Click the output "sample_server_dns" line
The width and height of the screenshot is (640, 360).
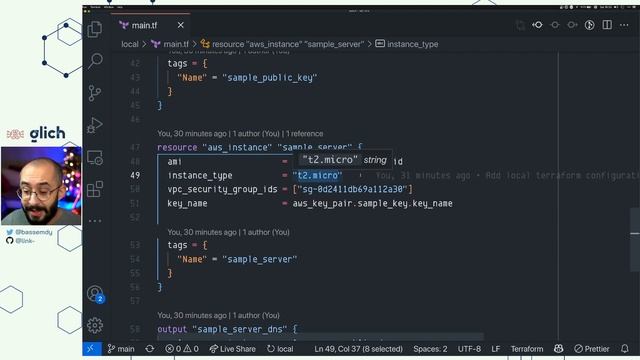point(227,329)
